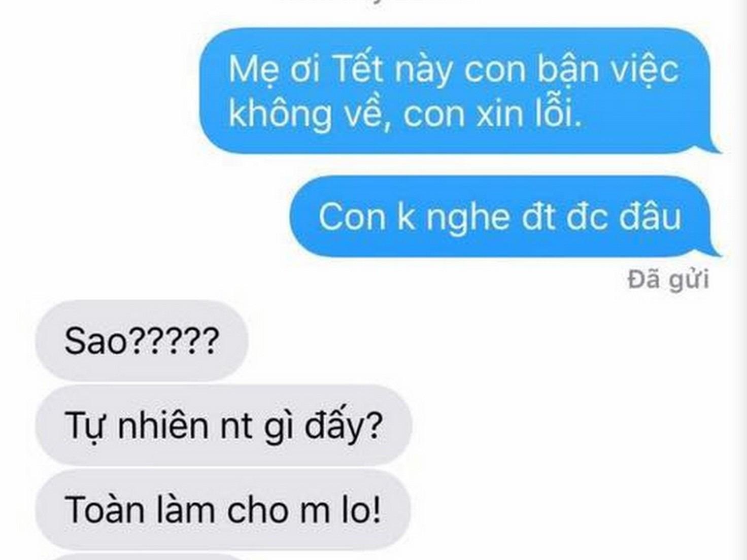Tap the blue bubble starting "Mẹ ơi Tết này"
The height and width of the screenshot is (560, 747).
pos(459,90)
